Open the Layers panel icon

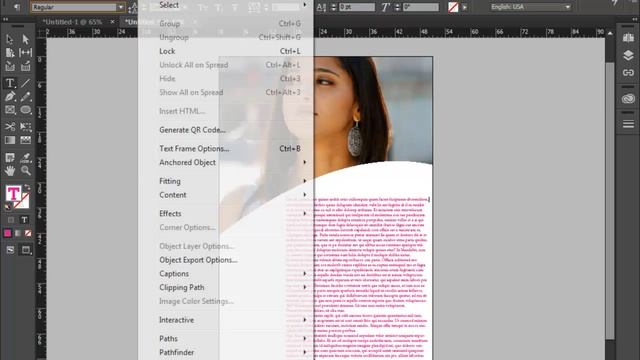[628, 55]
